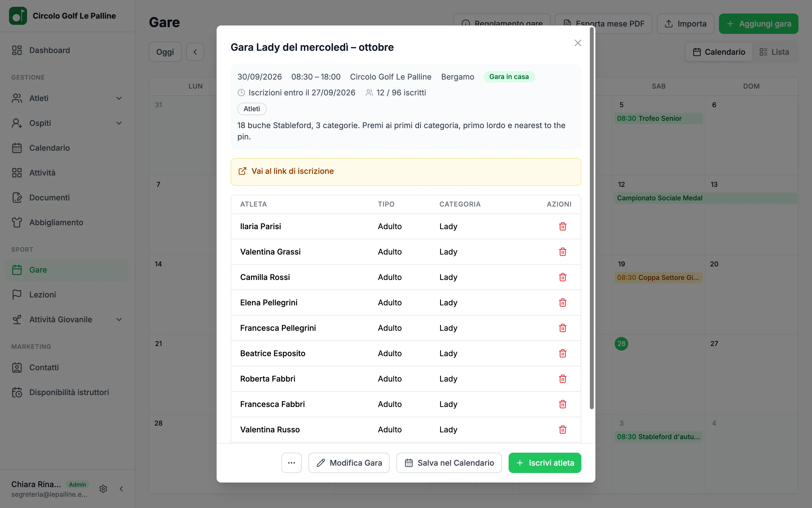The height and width of the screenshot is (508, 812).
Task: Delete Elena Pellegrini's entry via trash icon
Action: click(x=563, y=303)
